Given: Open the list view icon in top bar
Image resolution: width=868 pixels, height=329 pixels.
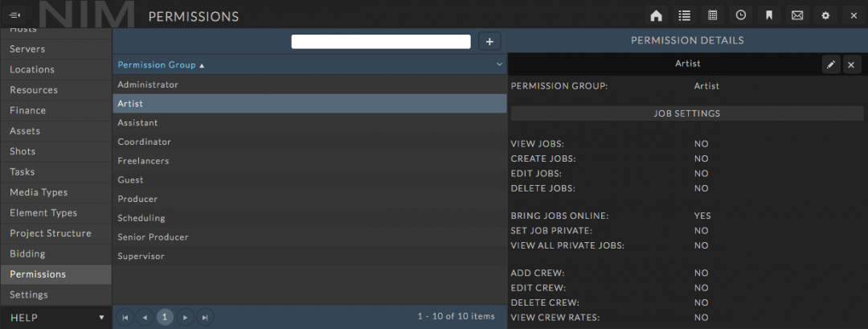Looking at the screenshot, I should tap(684, 15).
